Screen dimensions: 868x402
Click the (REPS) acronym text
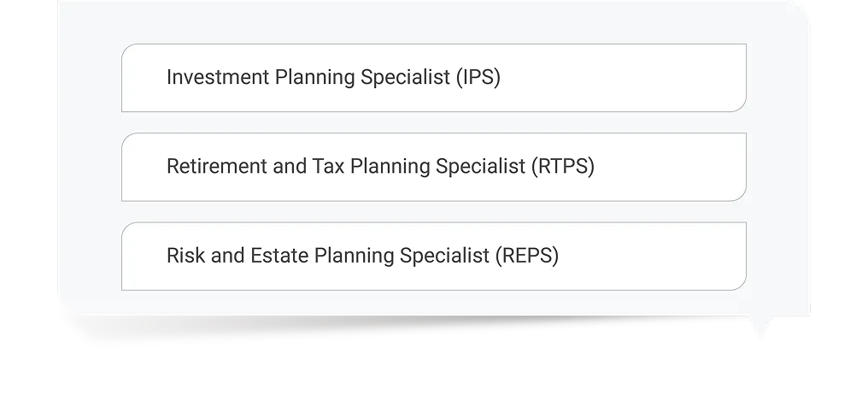[x=526, y=256]
